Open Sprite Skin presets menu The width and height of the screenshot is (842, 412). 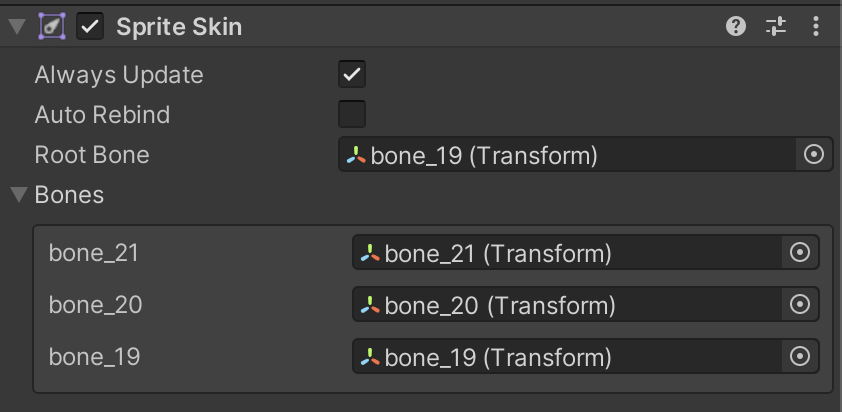point(776,27)
